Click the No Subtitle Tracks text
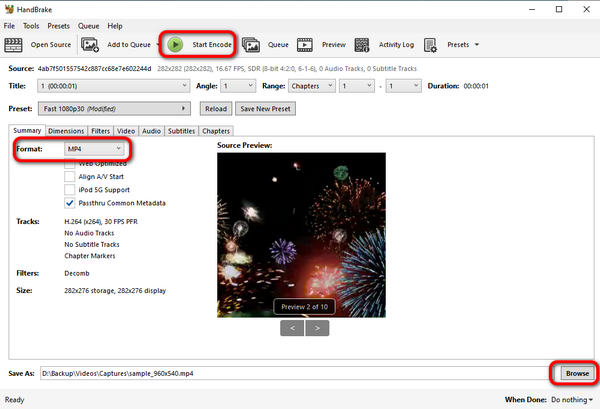The width and height of the screenshot is (600, 409). pos(92,244)
